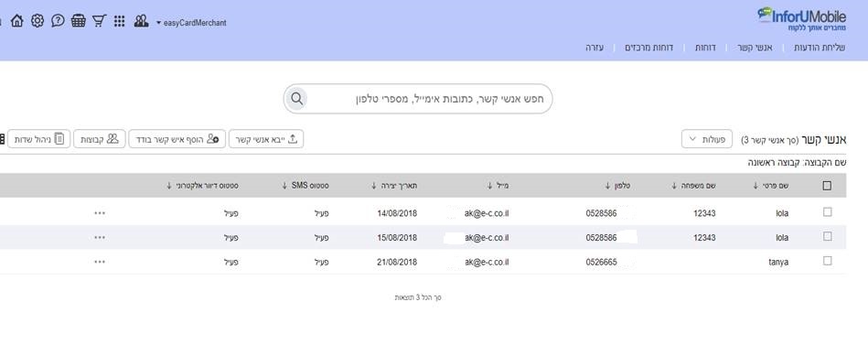The image size is (868, 345).
Task: Go to the home icon
Action: 17,21
